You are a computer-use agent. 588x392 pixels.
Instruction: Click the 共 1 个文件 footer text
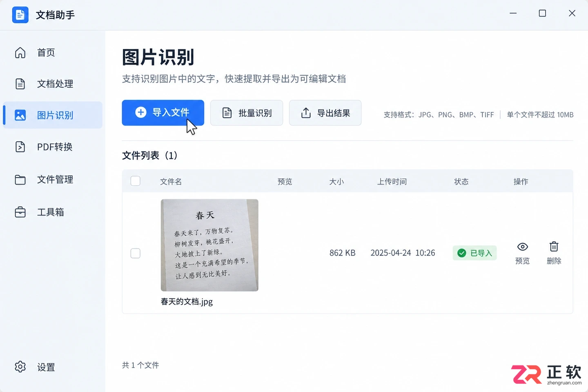(x=140, y=365)
